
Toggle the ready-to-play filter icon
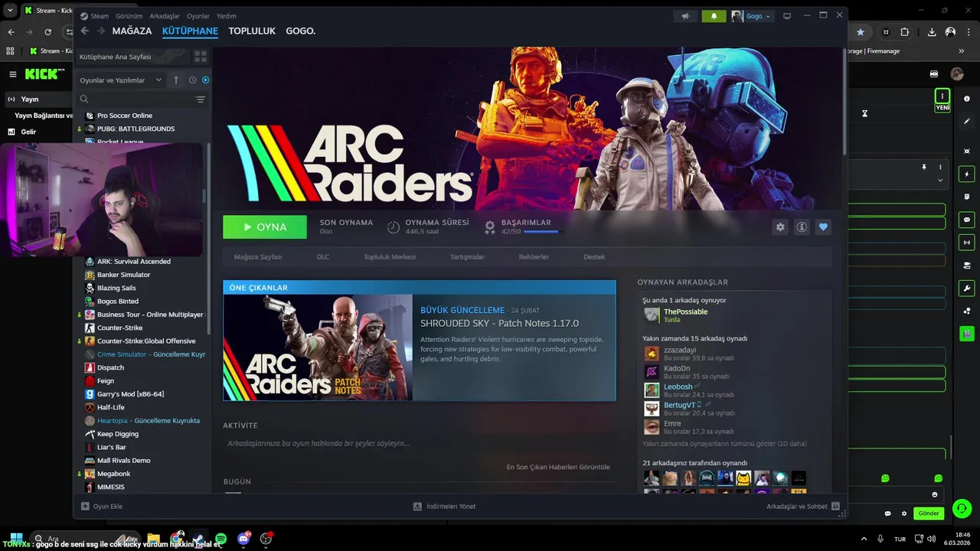click(205, 80)
